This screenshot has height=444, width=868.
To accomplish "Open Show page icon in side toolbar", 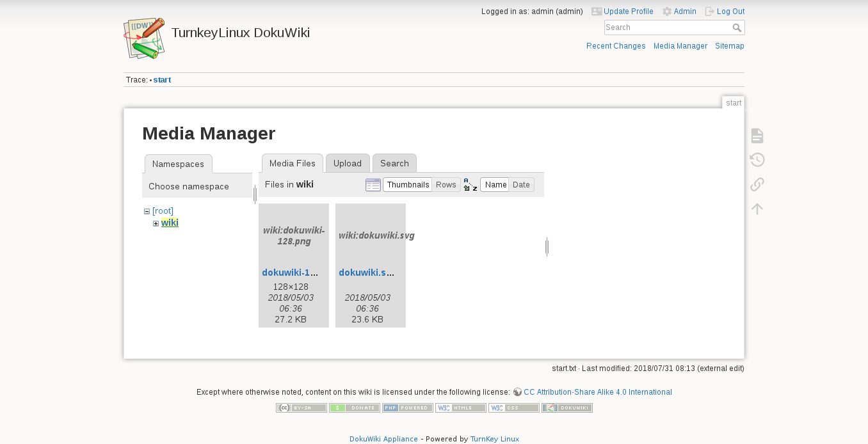I will pos(757,136).
